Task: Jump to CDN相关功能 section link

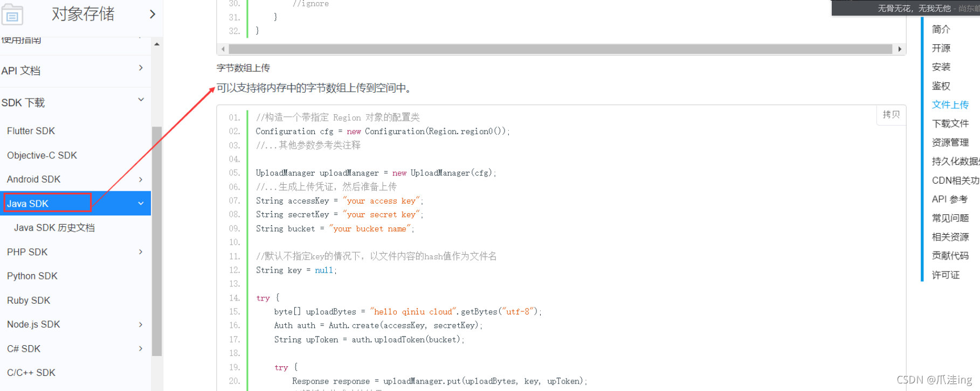Action: 956,180
